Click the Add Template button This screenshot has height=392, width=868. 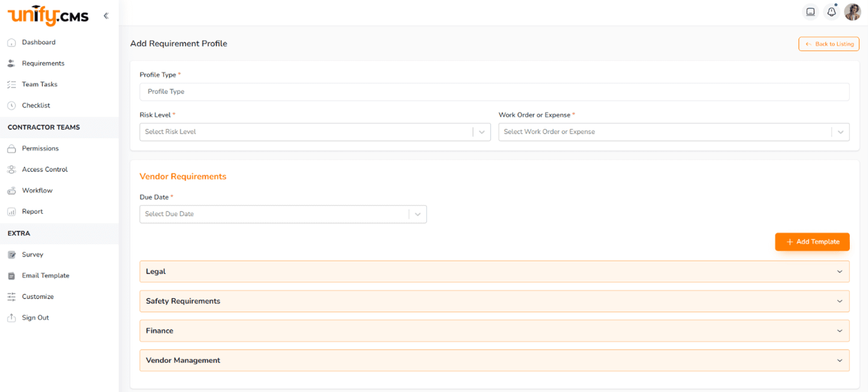pyautogui.click(x=812, y=242)
